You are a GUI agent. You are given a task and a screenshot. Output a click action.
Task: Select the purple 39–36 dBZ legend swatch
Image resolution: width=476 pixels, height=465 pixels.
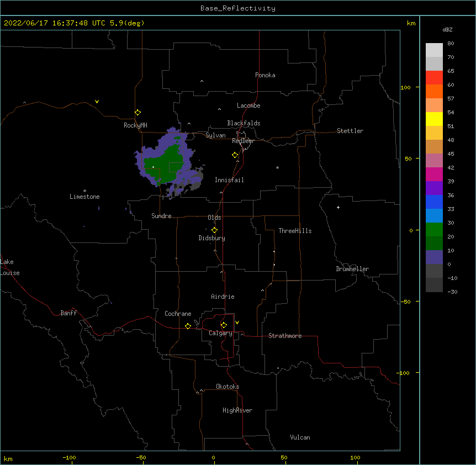click(434, 188)
